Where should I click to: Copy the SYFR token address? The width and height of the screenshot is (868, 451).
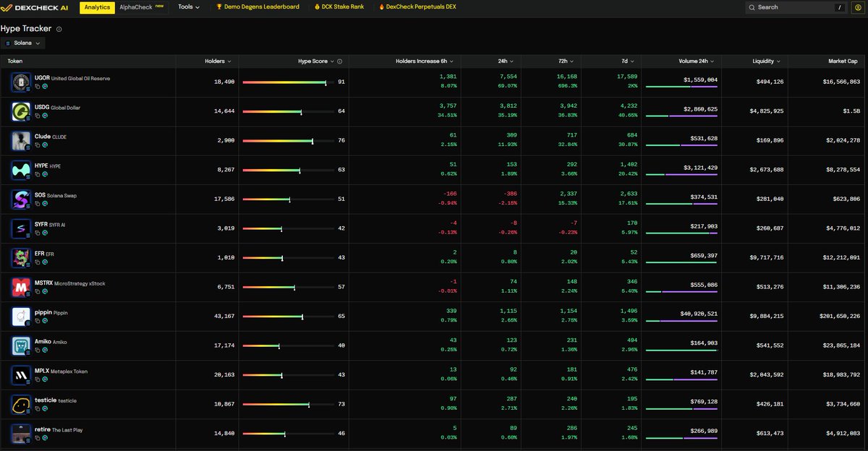(38, 231)
